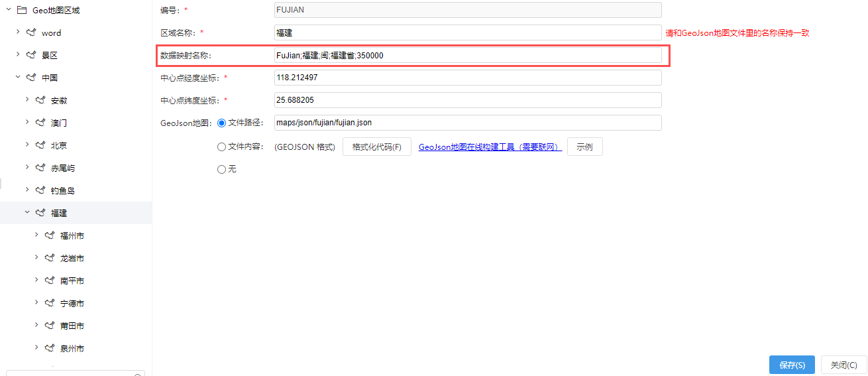The height and width of the screenshot is (376, 868).
Task: Click the 保存(S) button
Action: coord(792,365)
